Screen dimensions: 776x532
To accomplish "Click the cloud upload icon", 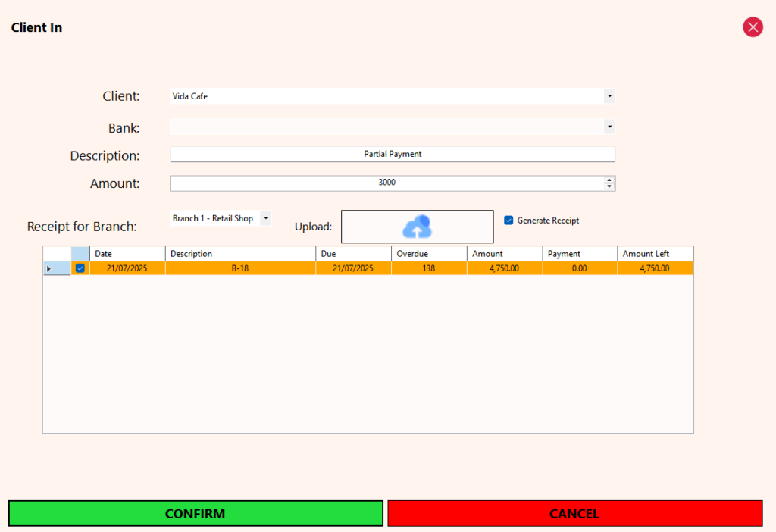I will click(417, 226).
